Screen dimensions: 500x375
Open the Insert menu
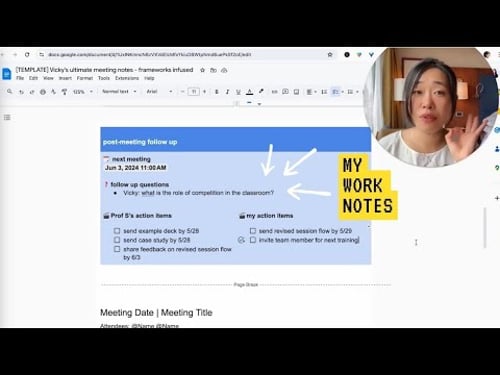tap(65, 78)
